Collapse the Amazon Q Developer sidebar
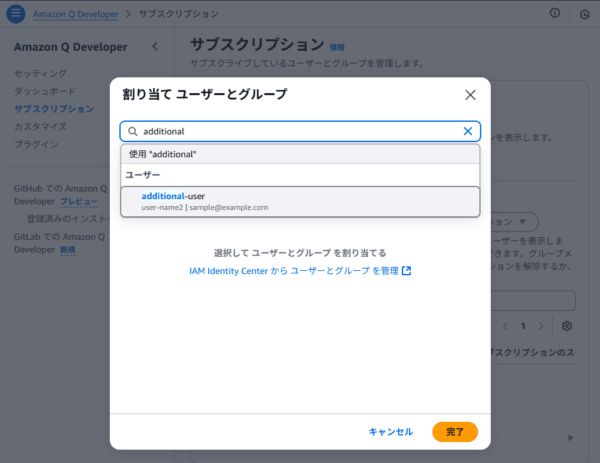 click(155, 47)
